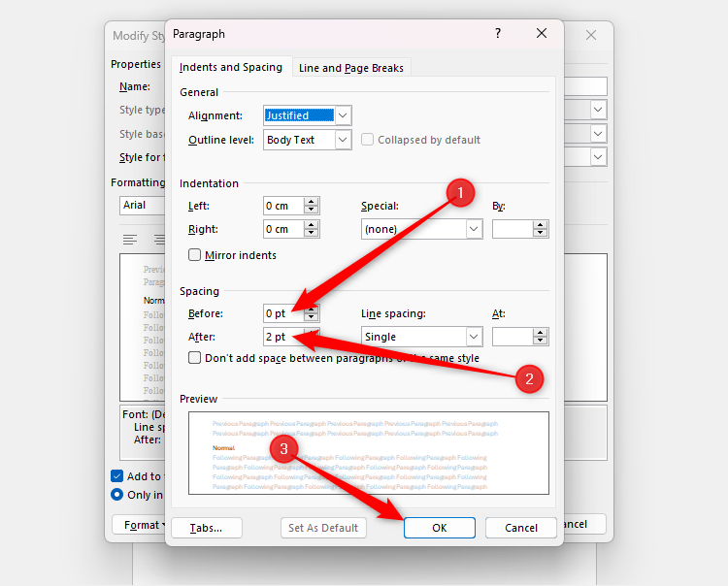This screenshot has height=586, width=728.
Task: Toggle the Add to checkbox in Modify Style
Action: (x=117, y=476)
